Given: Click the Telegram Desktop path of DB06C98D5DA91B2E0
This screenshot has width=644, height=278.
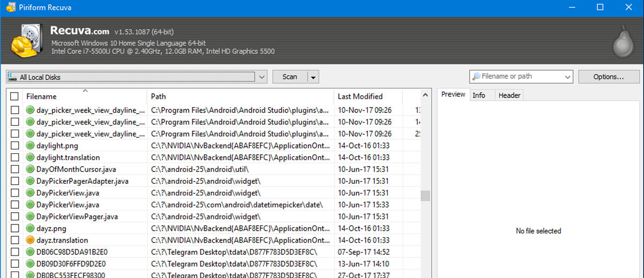Looking at the screenshot, I should 235,252.
